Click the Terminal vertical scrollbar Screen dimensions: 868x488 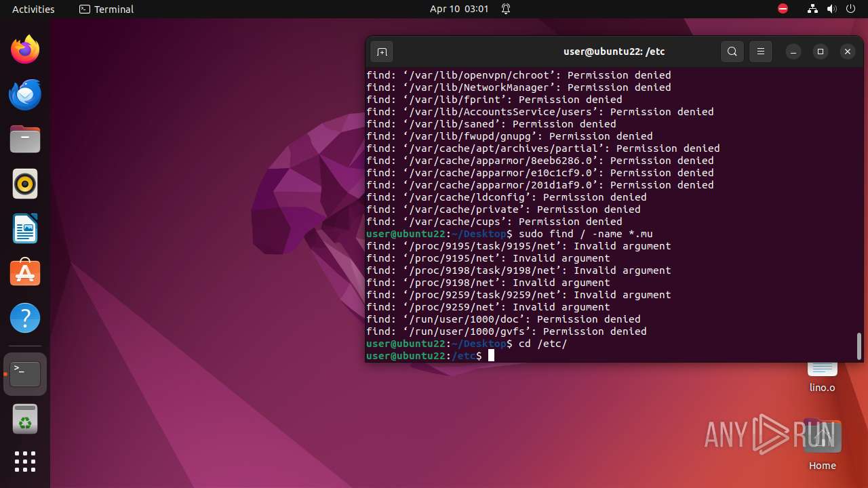pyautogui.click(x=859, y=346)
